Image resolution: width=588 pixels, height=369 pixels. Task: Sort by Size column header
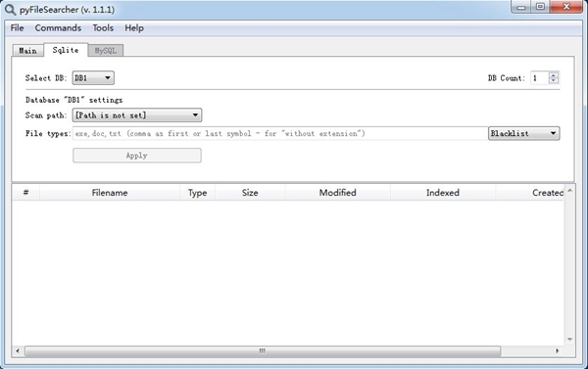[250, 193]
